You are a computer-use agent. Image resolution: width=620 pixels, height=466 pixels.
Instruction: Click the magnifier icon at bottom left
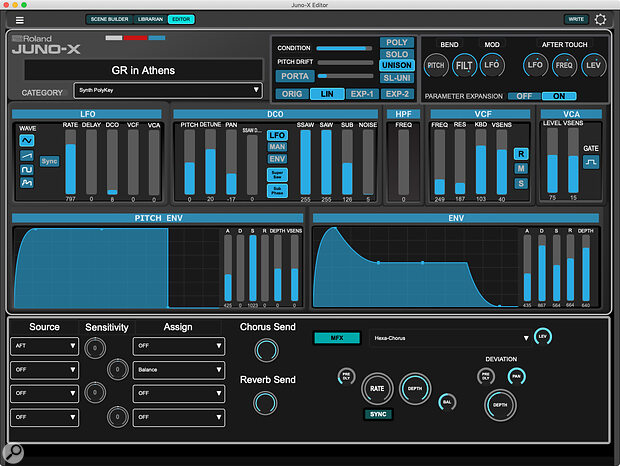(13, 453)
